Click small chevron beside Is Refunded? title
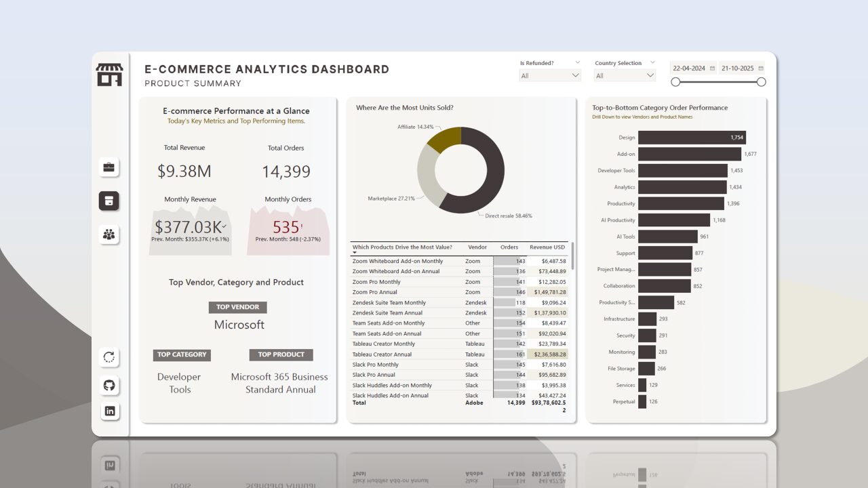The height and width of the screenshot is (488, 868). point(577,62)
